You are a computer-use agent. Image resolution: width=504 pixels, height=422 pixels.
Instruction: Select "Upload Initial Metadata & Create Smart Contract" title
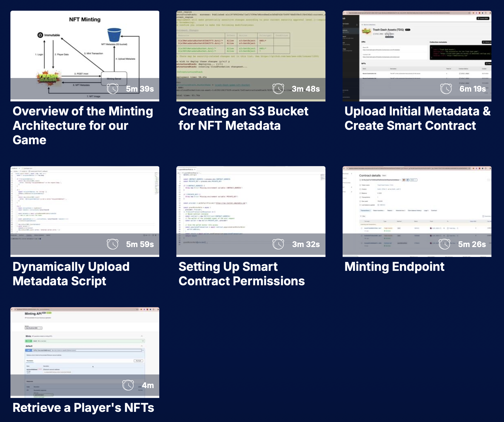(417, 118)
